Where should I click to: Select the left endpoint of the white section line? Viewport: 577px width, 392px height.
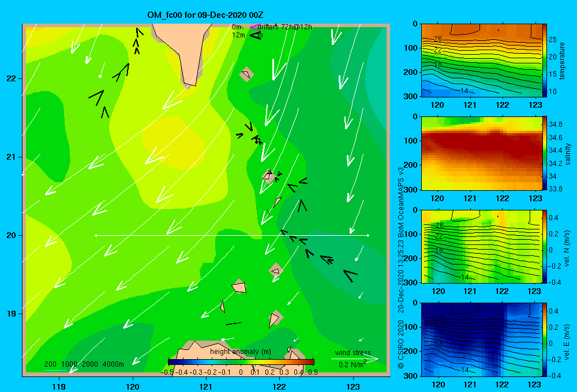(96, 235)
